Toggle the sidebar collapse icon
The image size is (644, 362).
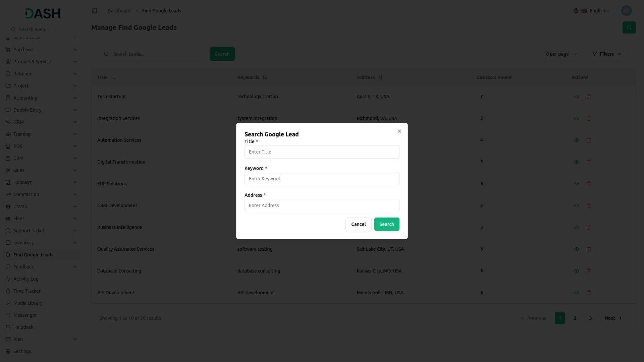pyautogui.click(x=95, y=11)
